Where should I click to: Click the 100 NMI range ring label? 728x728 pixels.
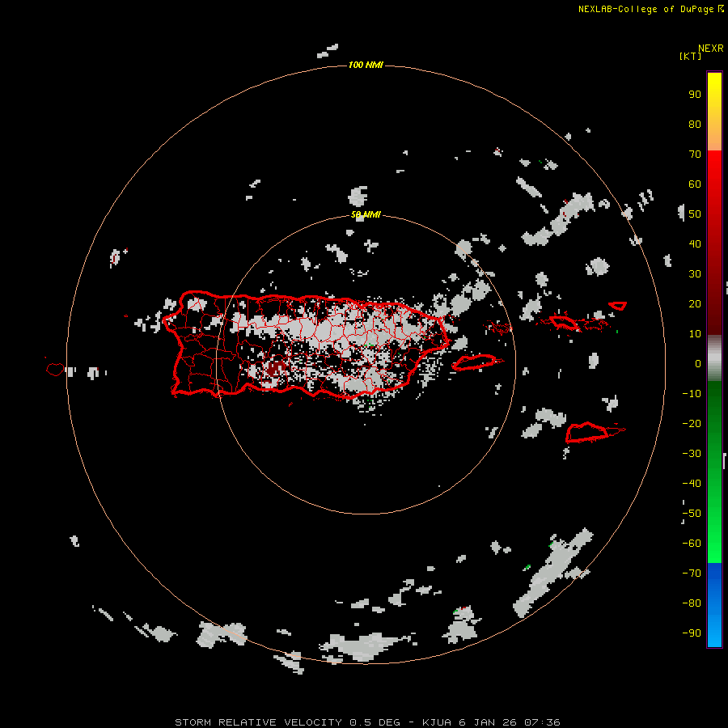click(x=366, y=65)
